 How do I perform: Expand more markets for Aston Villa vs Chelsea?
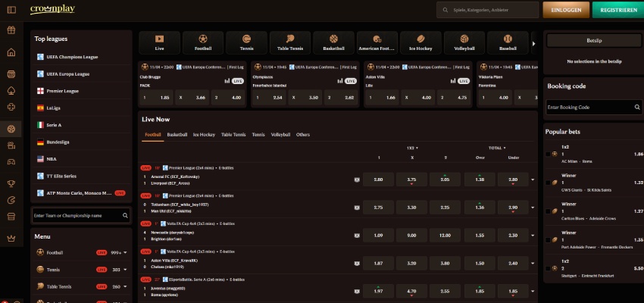(x=533, y=263)
